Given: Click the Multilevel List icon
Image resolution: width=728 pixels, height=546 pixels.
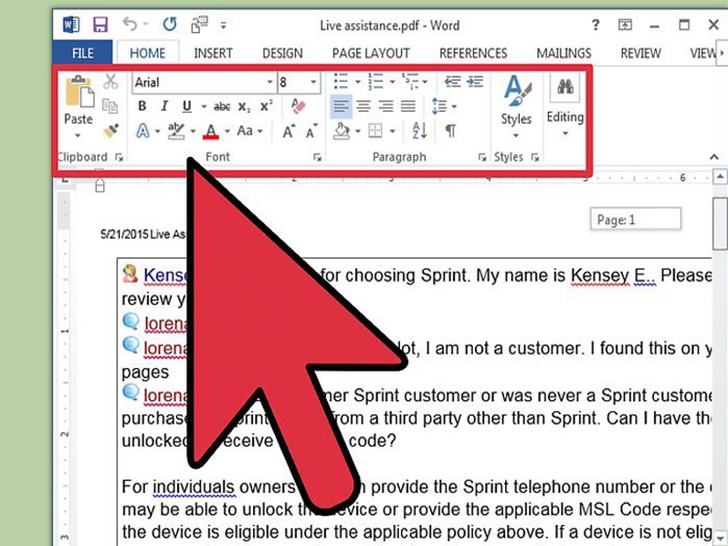Looking at the screenshot, I should click(410, 82).
